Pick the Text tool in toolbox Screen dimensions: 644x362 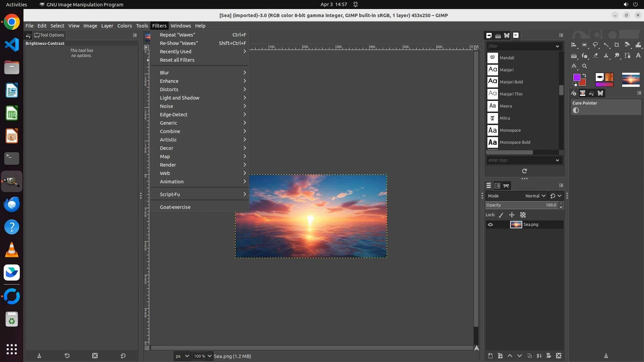(x=638, y=56)
